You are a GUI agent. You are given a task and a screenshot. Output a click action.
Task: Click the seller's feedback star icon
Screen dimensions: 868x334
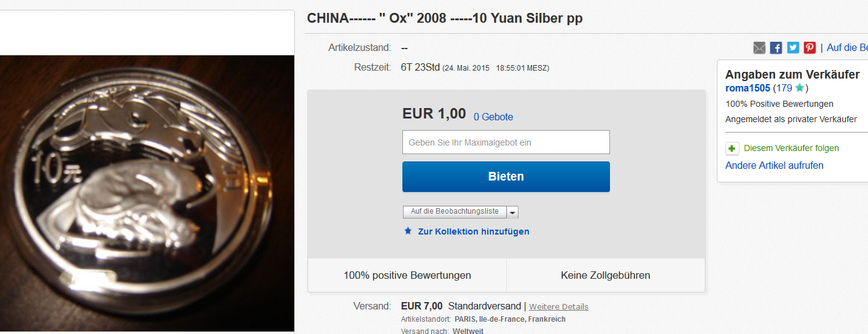click(799, 88)
